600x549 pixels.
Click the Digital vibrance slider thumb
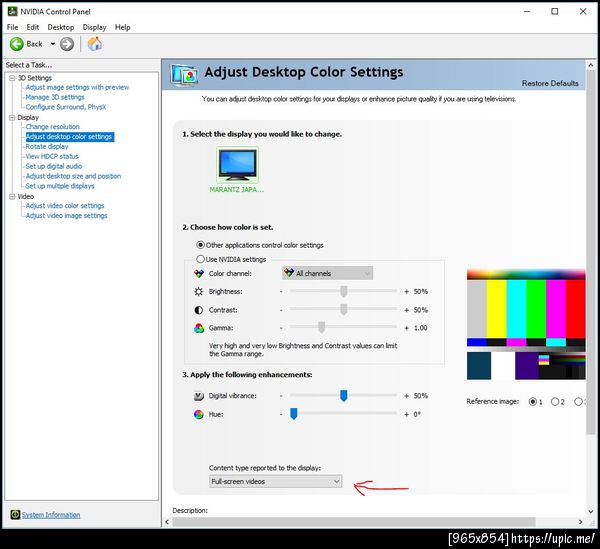(x=344, y=396)
